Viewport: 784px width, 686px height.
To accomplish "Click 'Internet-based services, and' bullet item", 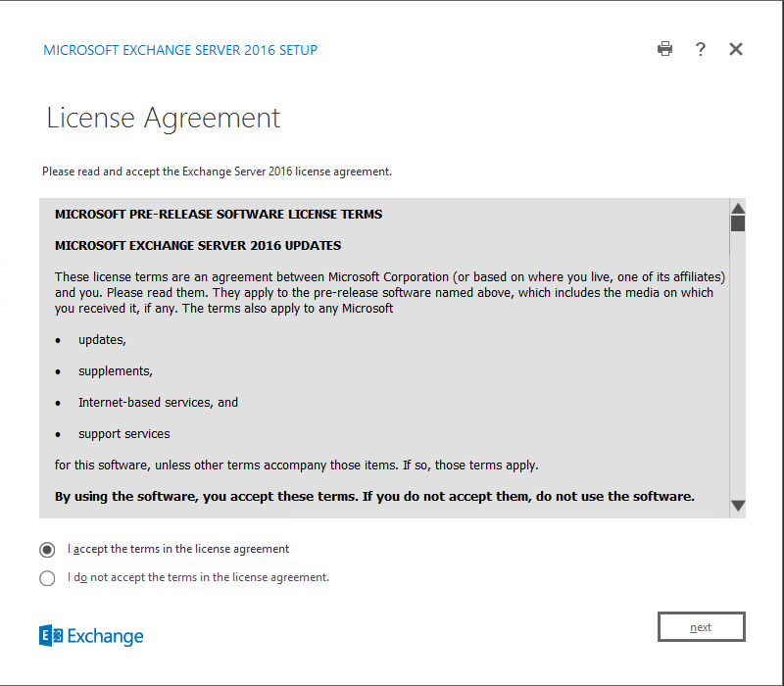I will click(x=158, y=403).
